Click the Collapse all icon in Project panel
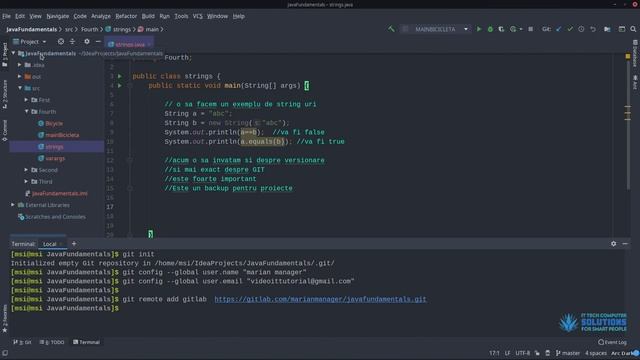The height and width of the screenshot is (360, 640). pyautogui.click(x=72, y=41)
